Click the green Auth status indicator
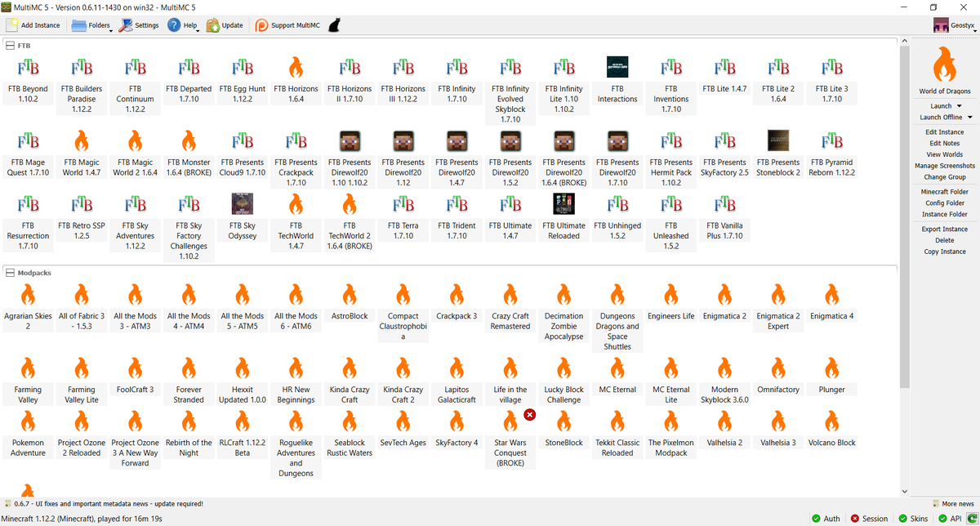 click(825, 518)
